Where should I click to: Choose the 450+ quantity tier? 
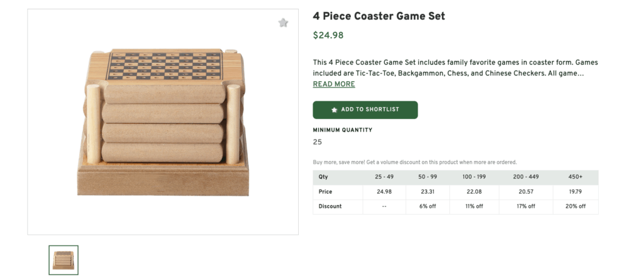(x=575, y=177)
